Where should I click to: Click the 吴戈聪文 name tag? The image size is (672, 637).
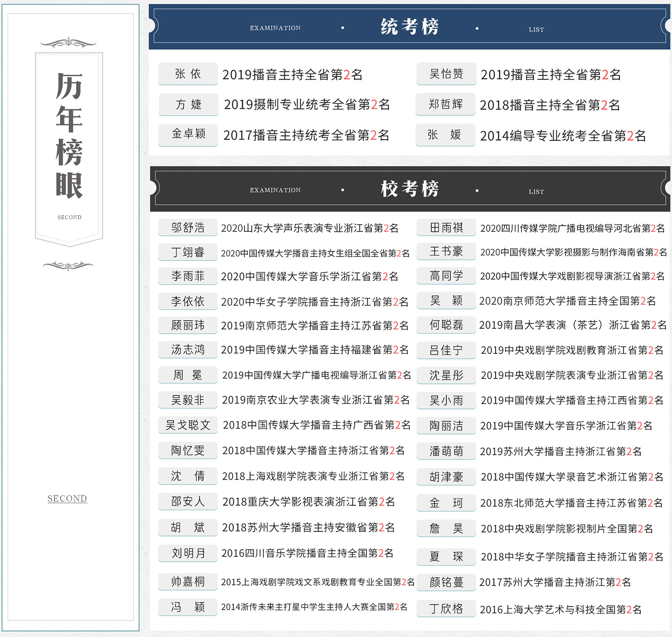pos(188,425)
